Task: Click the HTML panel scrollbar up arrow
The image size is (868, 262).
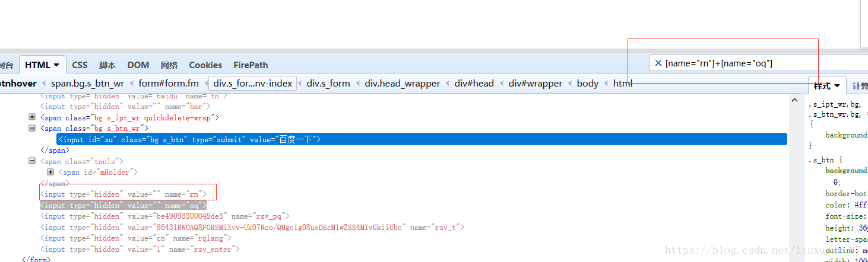Action: (794, 101)
